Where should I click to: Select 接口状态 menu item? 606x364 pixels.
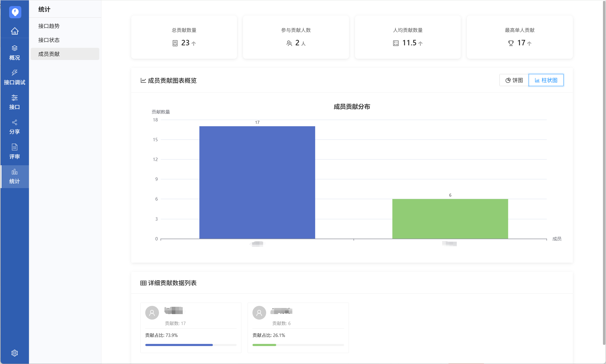(x=49, y=40)
